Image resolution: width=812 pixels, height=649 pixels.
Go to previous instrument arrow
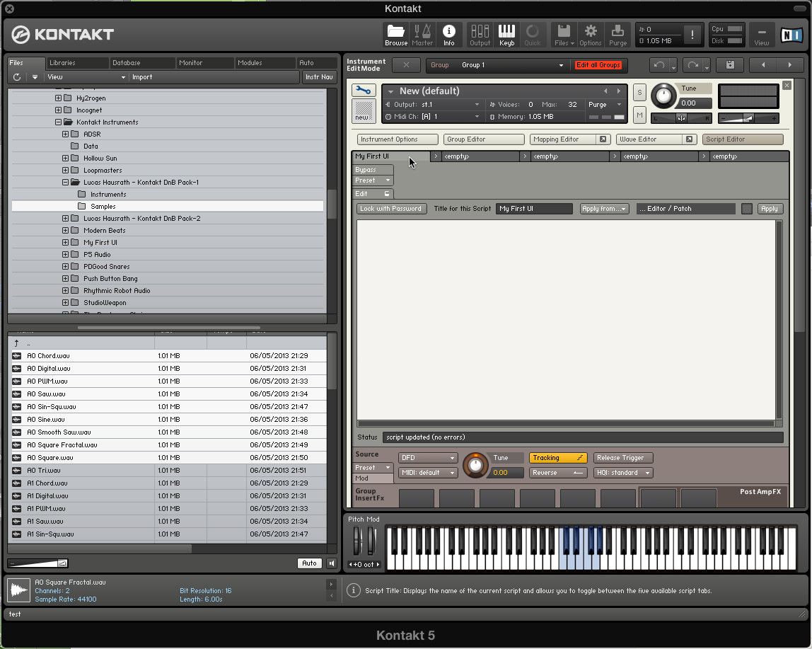pos(762,65)
